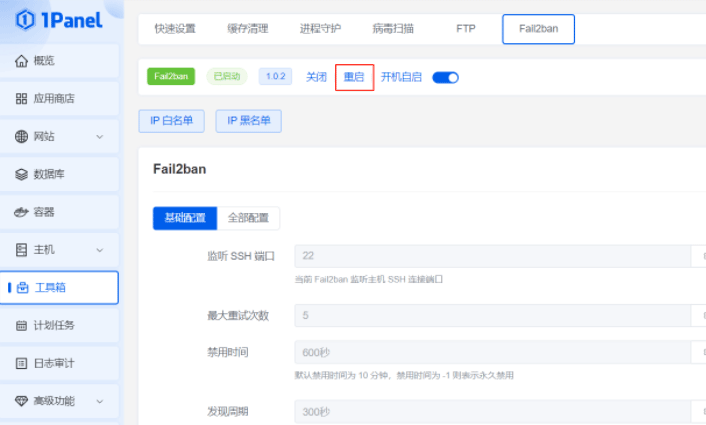Click the calendar icon beside 计划任务
The image size is (706, 425).
click(21, 326)
